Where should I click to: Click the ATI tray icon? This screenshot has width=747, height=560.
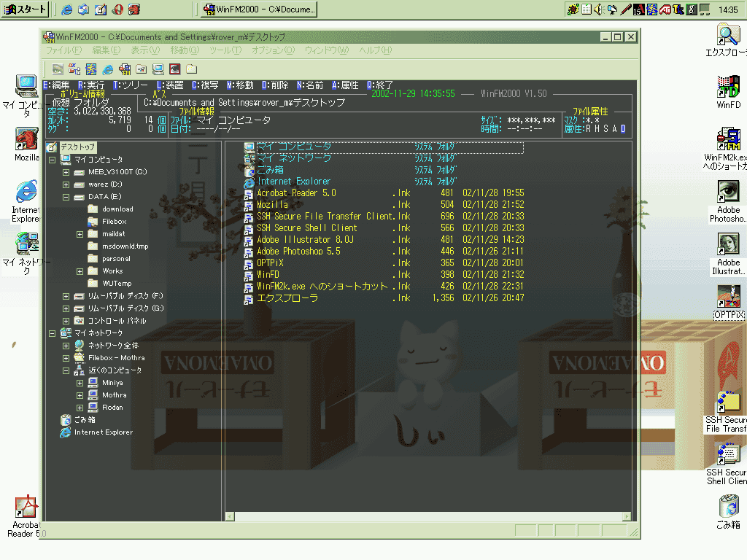coord(665,9)
